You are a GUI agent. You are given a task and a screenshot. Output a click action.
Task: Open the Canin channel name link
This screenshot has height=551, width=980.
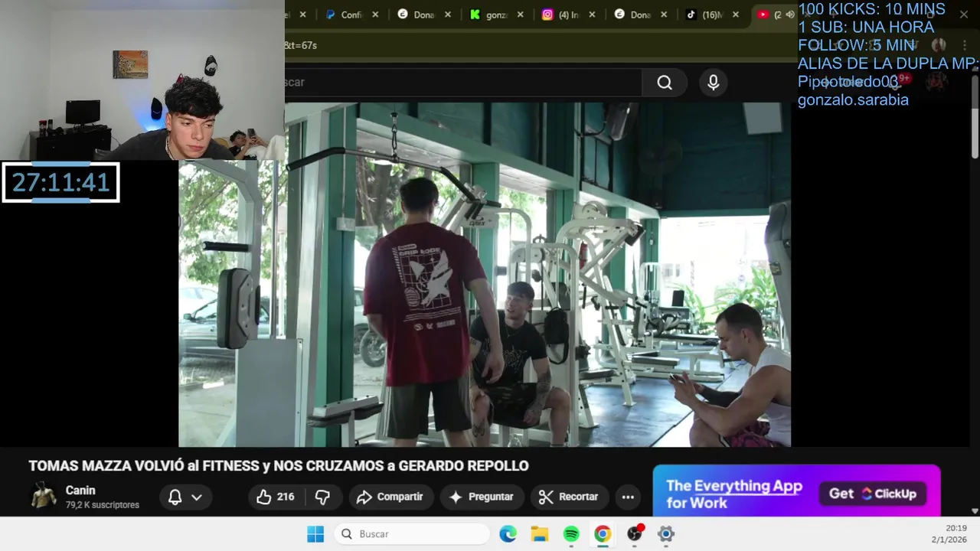click(x=80, y=491)
